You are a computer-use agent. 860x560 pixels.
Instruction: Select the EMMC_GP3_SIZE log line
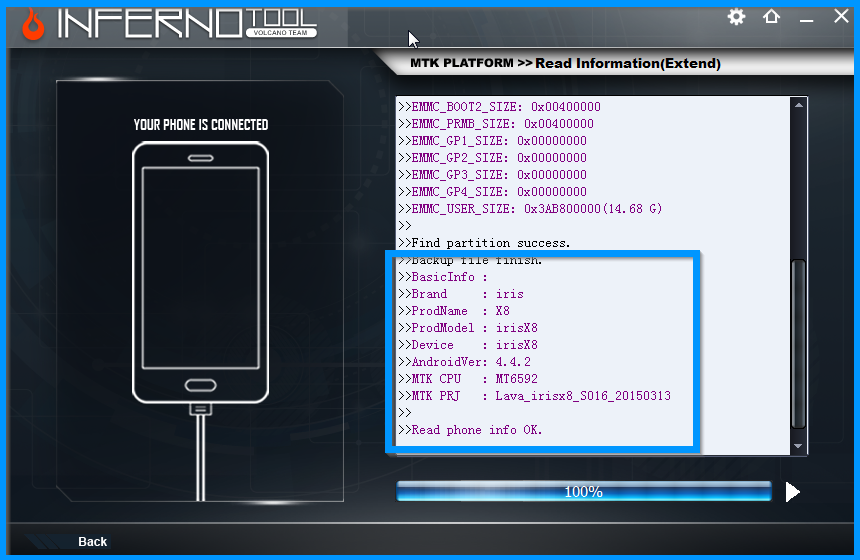tap(493, 174)
